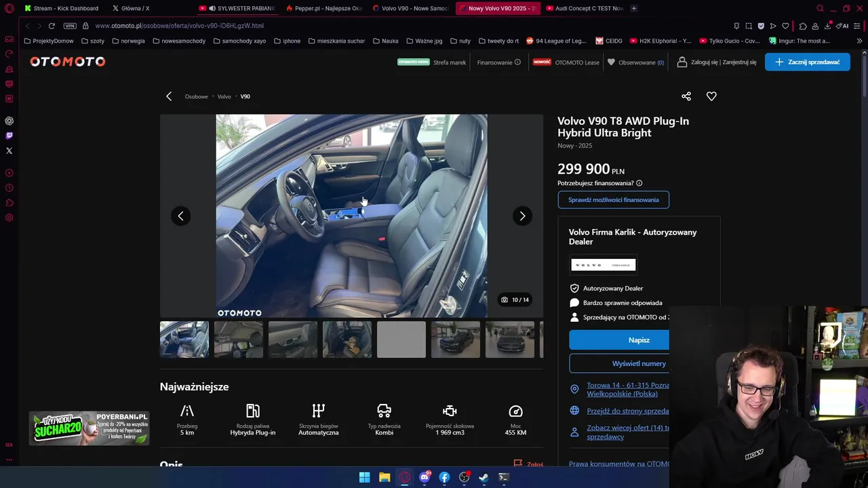The image size is (868, 488).
Task: Open browser extensions puzzle icon
Action: [x=803, y=26]
